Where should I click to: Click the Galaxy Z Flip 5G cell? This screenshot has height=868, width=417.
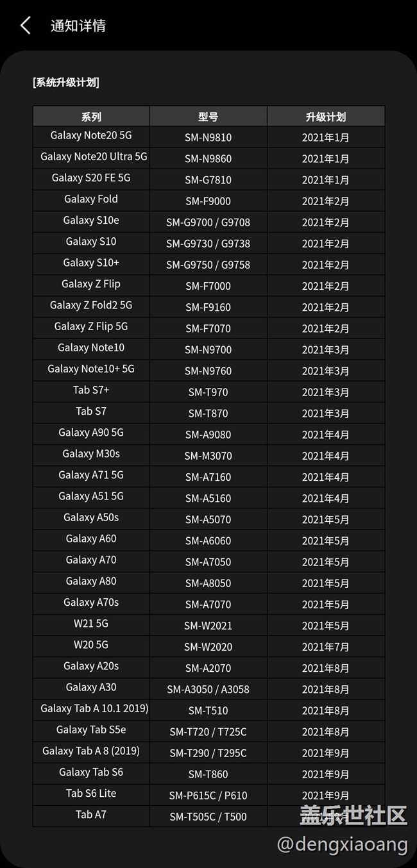[x=91, y=326]
